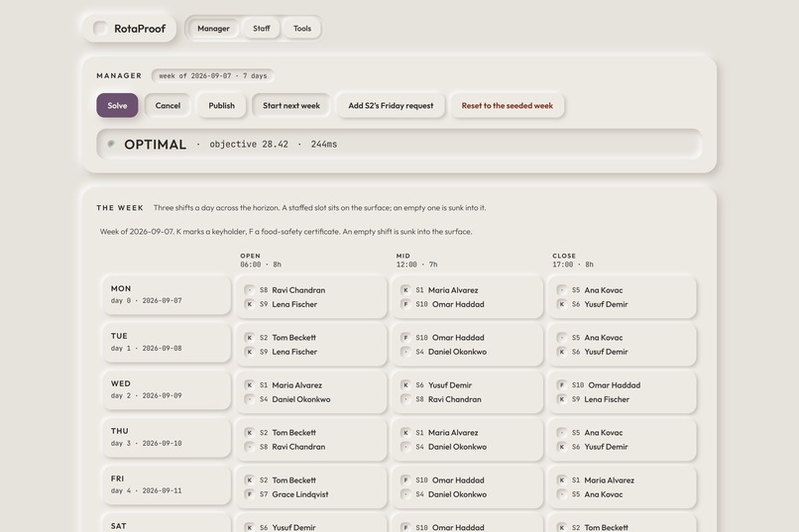Screen dimensions: 799x532
Task: Click F badge beside Omar Haddad Tuesday mid
Action: [405, 338]
